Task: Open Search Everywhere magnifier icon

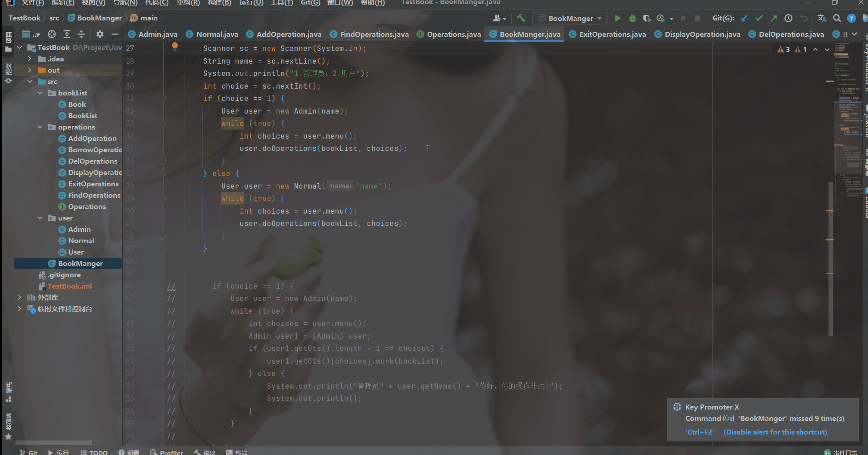Action: (x=837, y=18)
